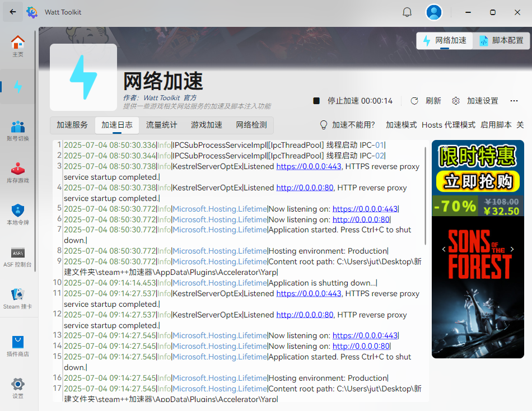Click https://0.0.0.0:443 link in log line 5
This screenshot has width=532, height=411.
coord(365,209)
